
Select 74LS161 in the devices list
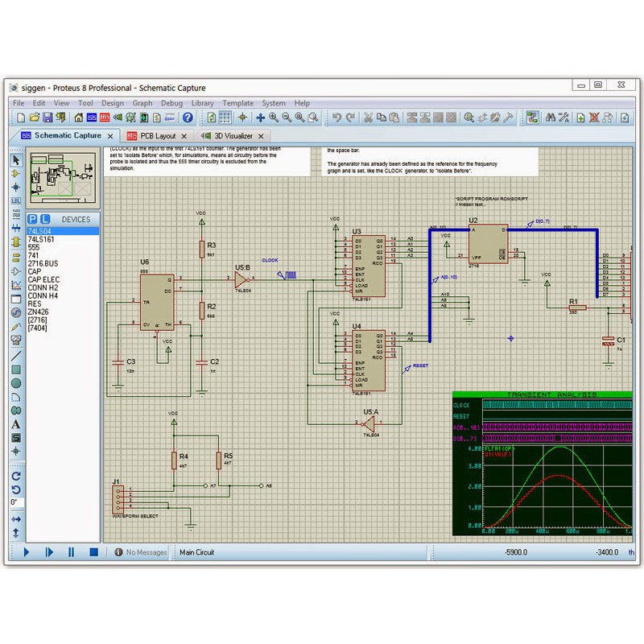pos(42,239)
